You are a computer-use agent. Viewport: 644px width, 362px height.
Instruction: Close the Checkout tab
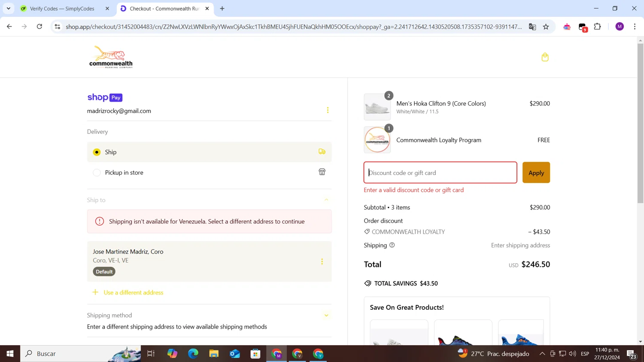pos(207,9)
